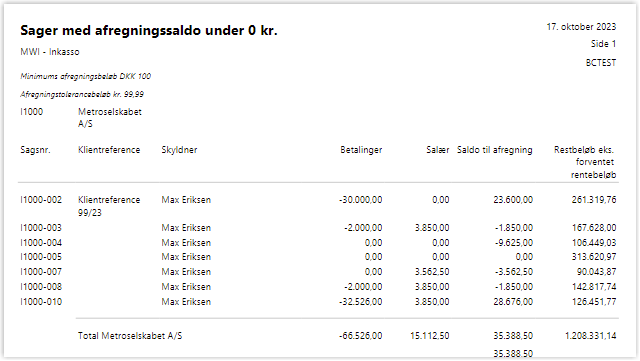Click the 'Klientreference' column header
640x361 pixels.
click(109, 150)
